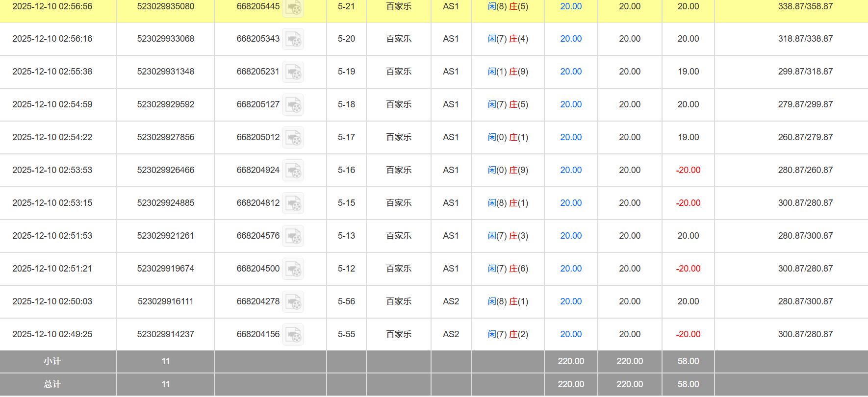Click blue 20.00 bet link for 5-16
This screenshot has height=397, width=868.
point(571,170)
